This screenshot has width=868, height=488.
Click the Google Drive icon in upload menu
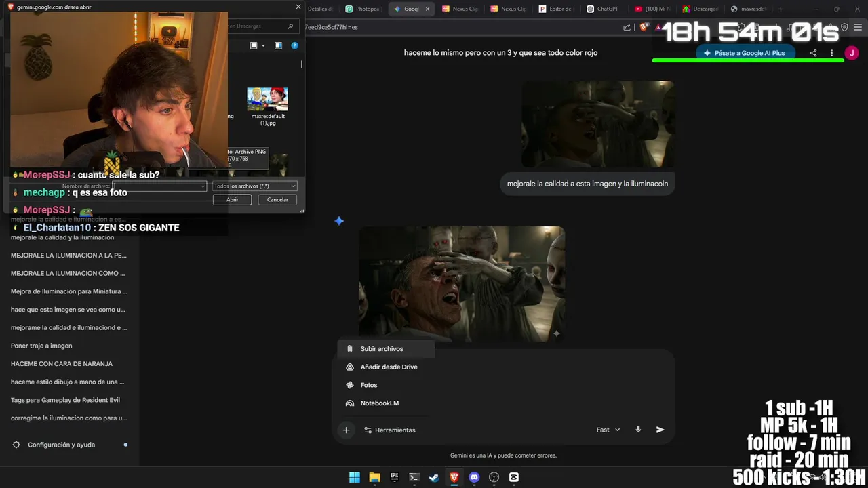350,367
